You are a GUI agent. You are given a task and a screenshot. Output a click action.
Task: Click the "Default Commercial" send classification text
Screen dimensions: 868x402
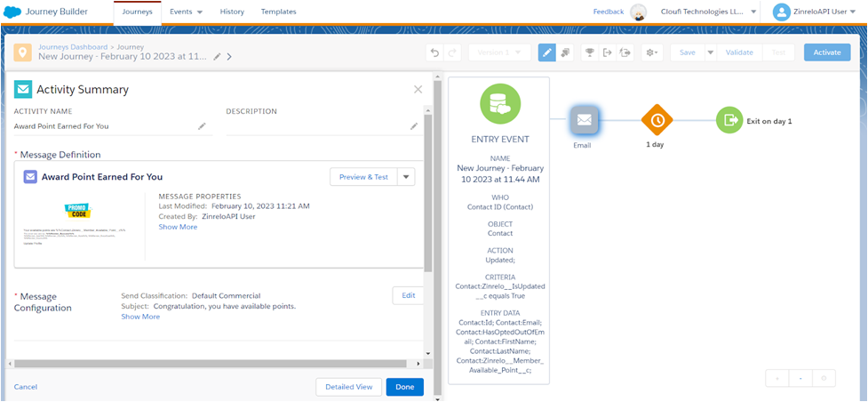pos(226,295)
